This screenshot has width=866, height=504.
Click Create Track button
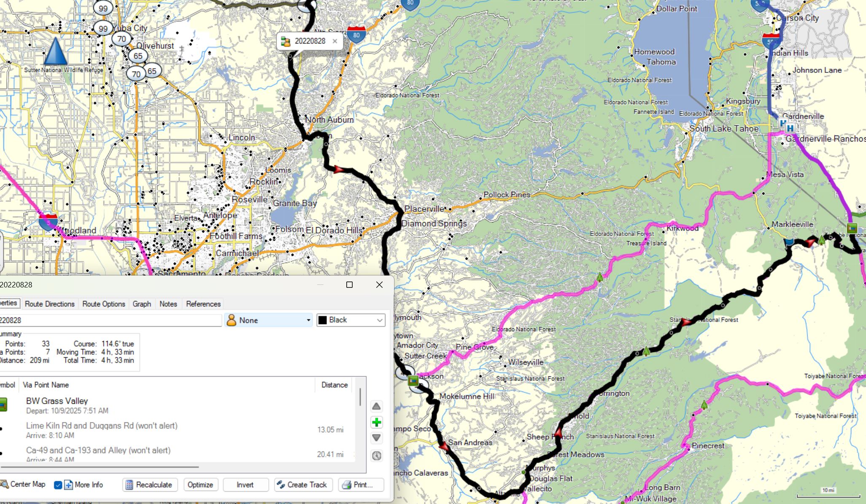[303, 485]
